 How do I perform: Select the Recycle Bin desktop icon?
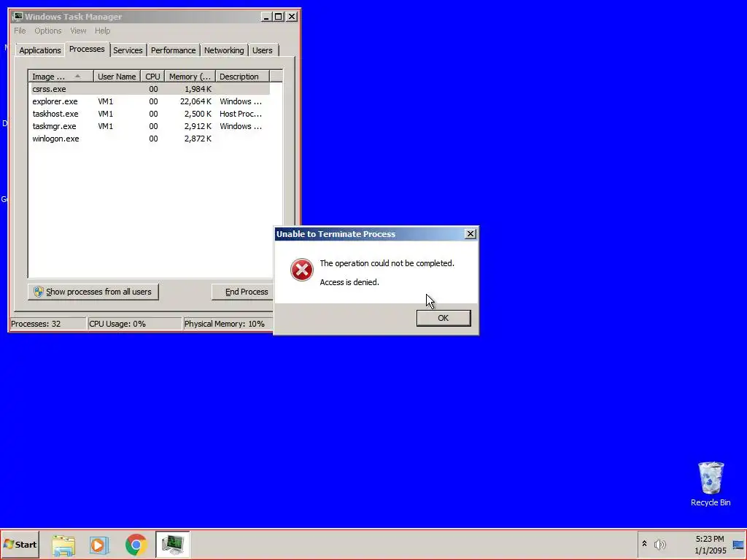711,484
